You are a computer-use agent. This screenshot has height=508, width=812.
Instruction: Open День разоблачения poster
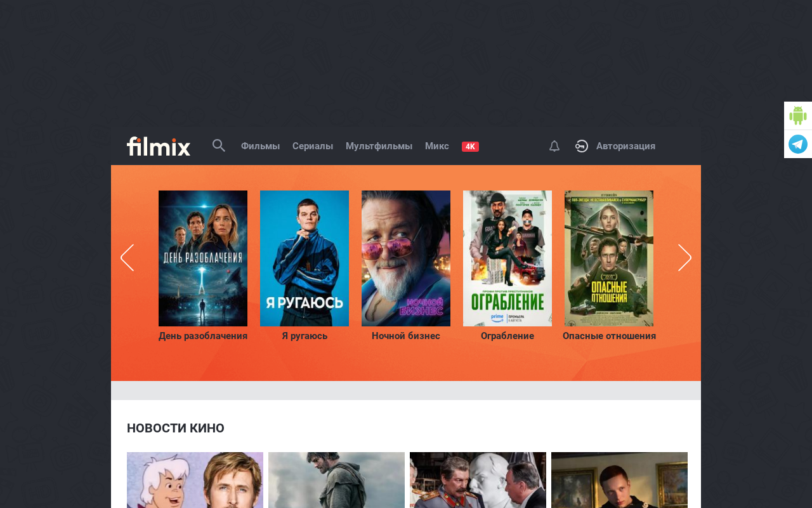point(203,258)
